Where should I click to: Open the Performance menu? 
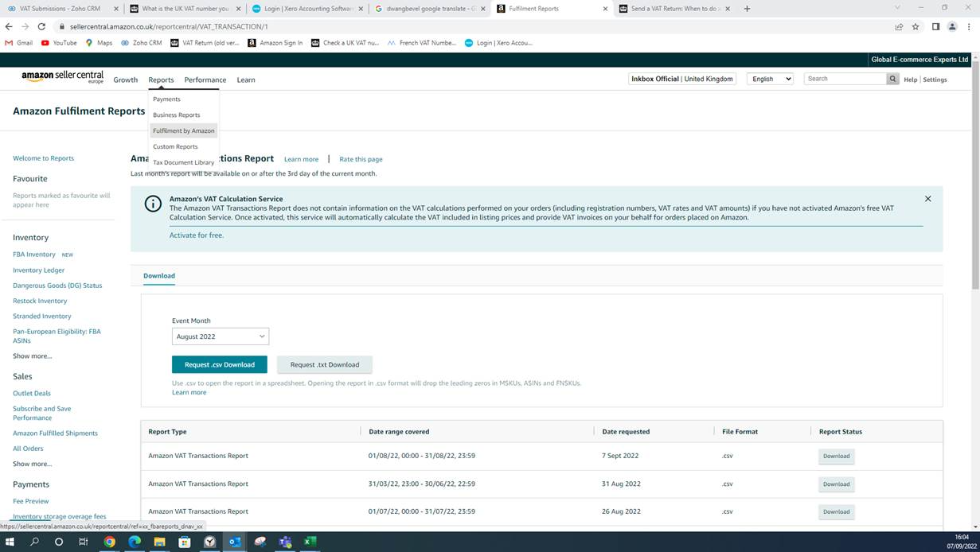point(205,80)
